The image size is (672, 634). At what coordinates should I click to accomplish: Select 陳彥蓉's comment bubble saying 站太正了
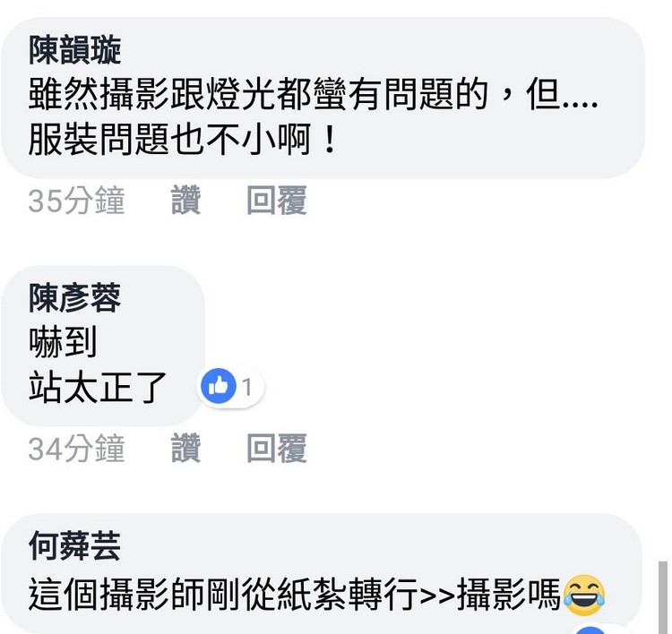click(103, 346)
